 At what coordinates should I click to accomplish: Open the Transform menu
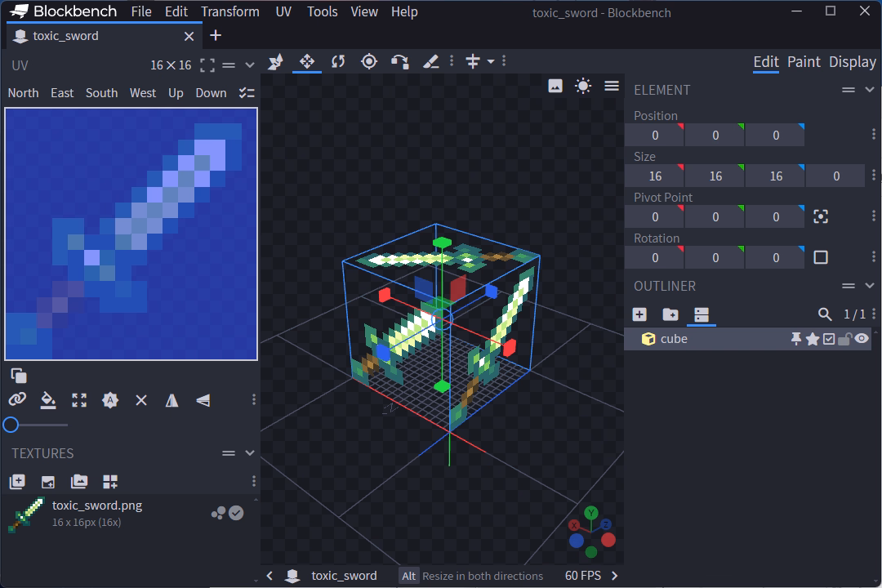point(230,11)
